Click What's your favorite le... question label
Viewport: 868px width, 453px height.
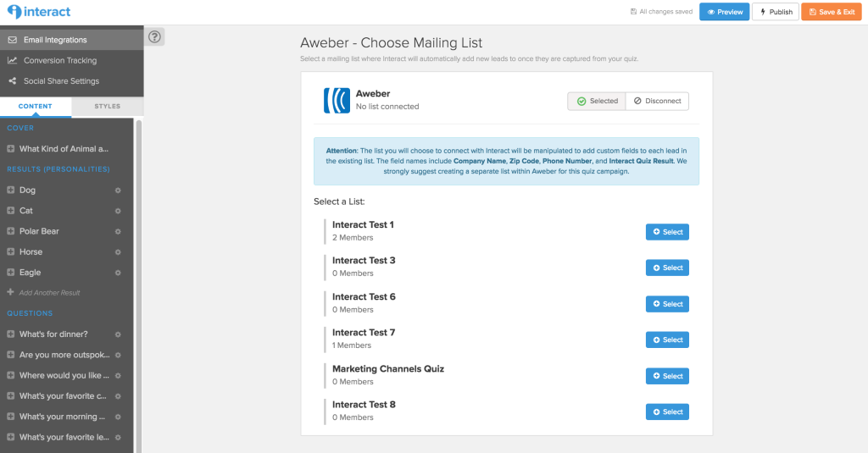[x=64, y=437]
